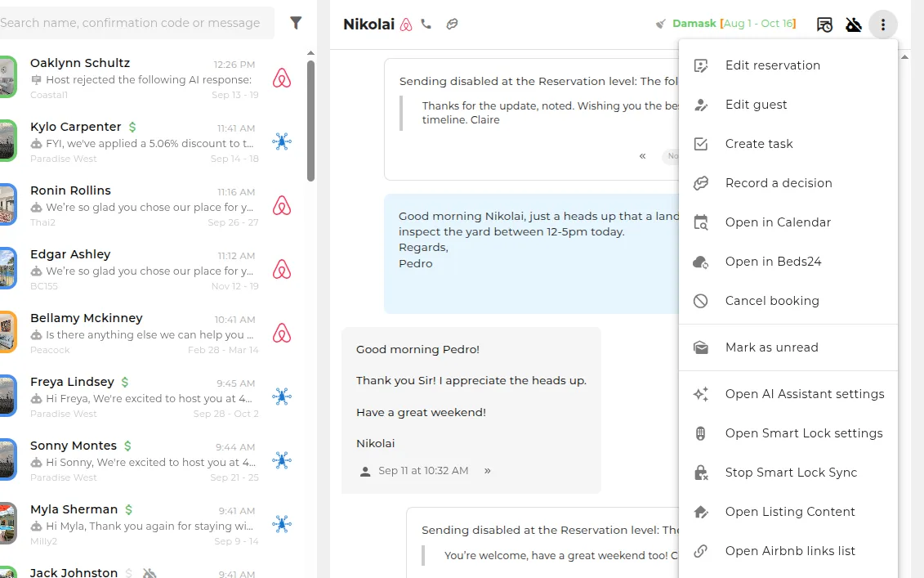
Task: Select Cancel booking menu item
Action: (x=788, y=301)
